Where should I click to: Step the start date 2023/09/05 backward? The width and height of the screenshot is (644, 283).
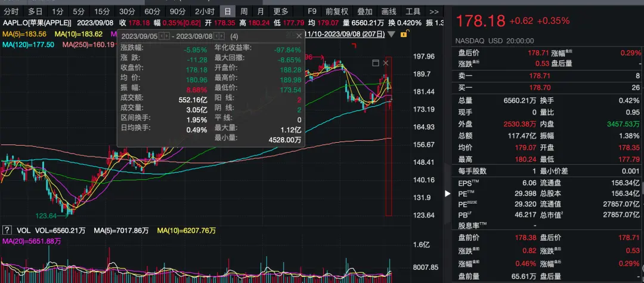pyautogui.click(x=160, y=36)
